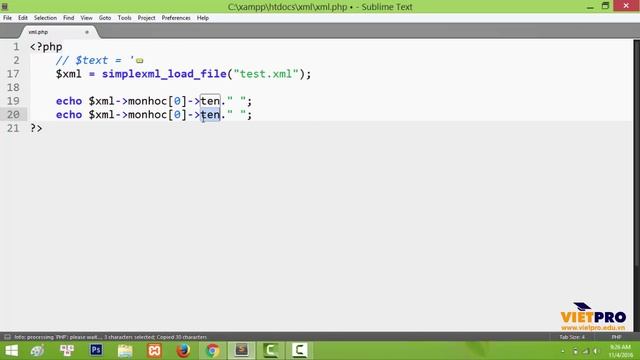Toggle the side bar icon in status bar
This screenshot has width=640, height=360.
[x=7, y=337]
